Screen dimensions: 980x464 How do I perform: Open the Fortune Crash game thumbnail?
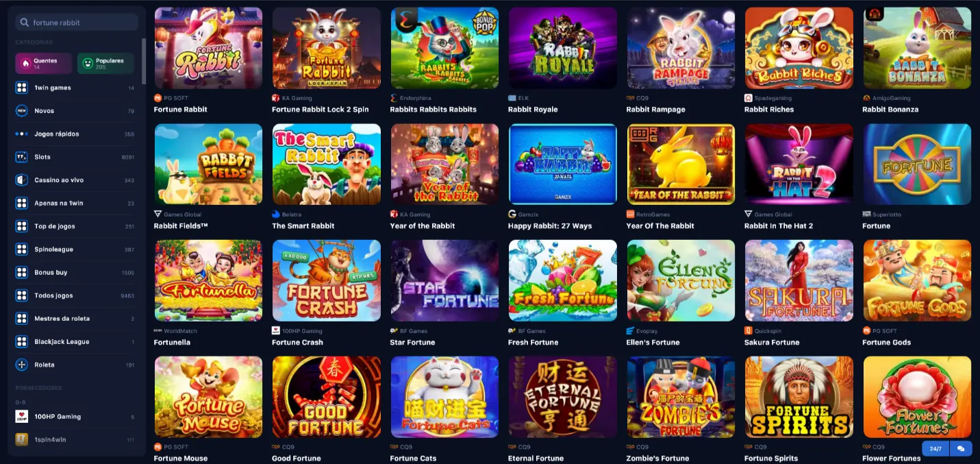[x=327, y=280]
